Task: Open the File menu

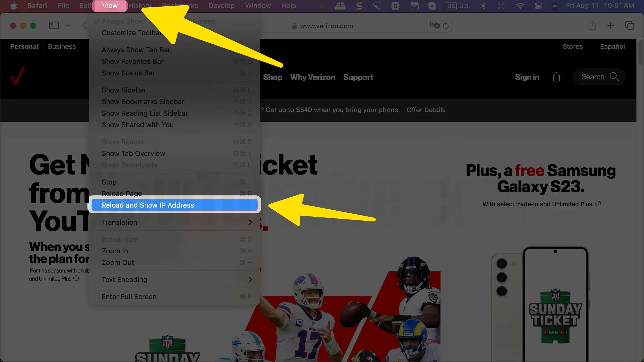Action: [x=63, y=6]
